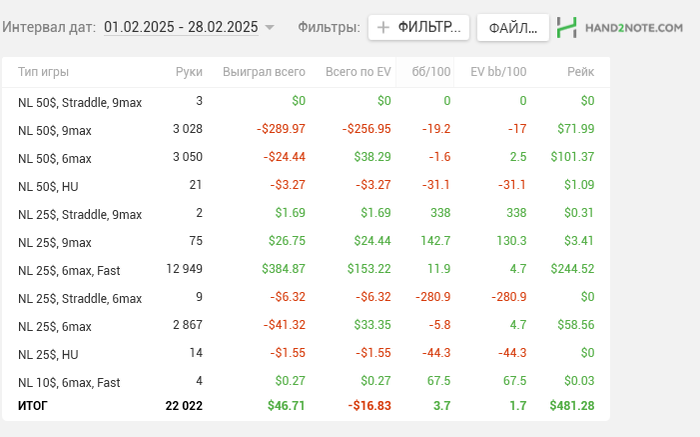Viewport: 700px width, 437px height.
Task: Sort by the бб/100 column header
Action: (x=431, y=72)
